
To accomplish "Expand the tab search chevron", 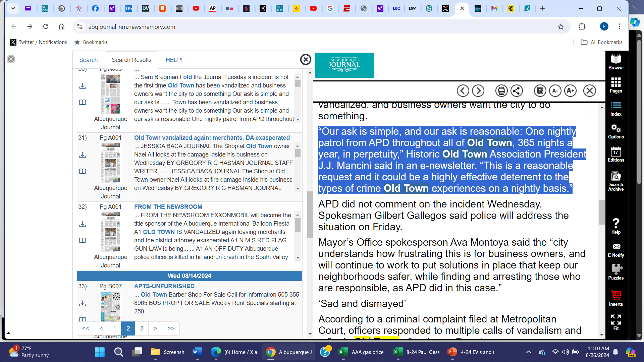I will point(13,8).
